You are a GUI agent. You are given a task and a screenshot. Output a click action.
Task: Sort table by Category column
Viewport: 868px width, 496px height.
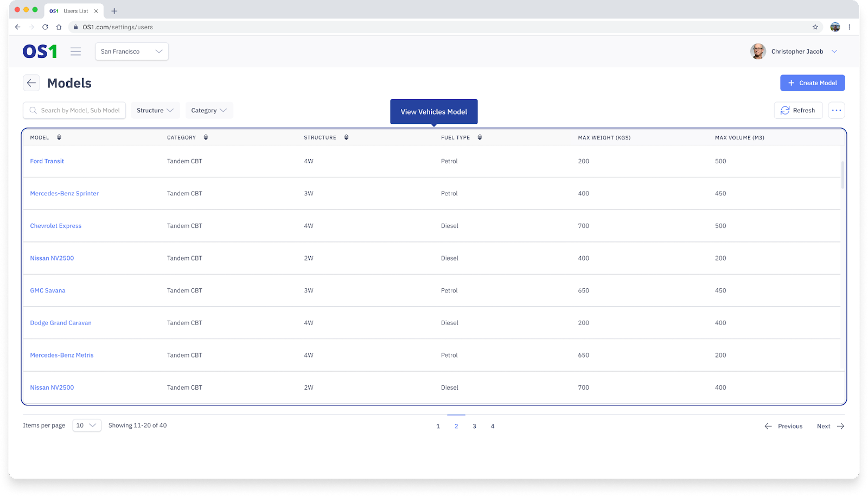pyautogui.click(x=206, y=137)
